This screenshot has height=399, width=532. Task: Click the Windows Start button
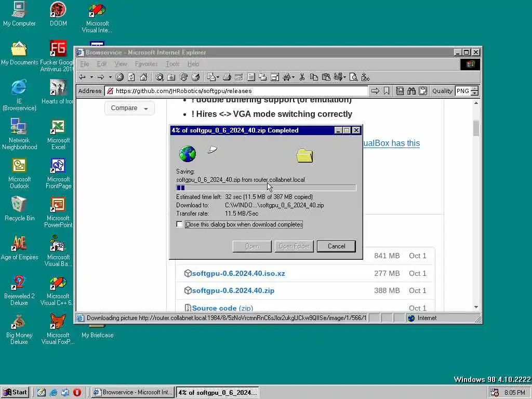click(15, 392)
